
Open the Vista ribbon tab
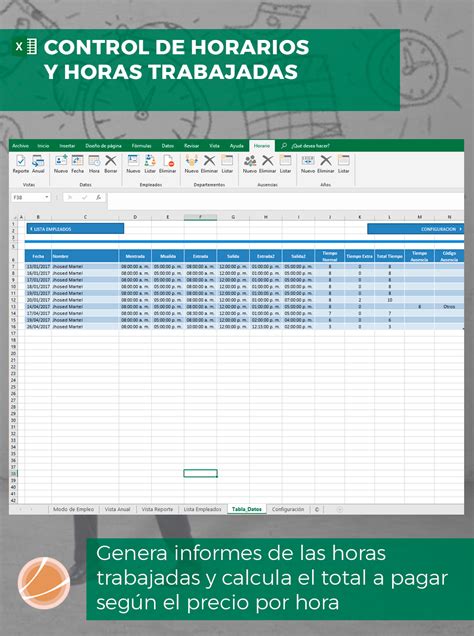[214, 146]
